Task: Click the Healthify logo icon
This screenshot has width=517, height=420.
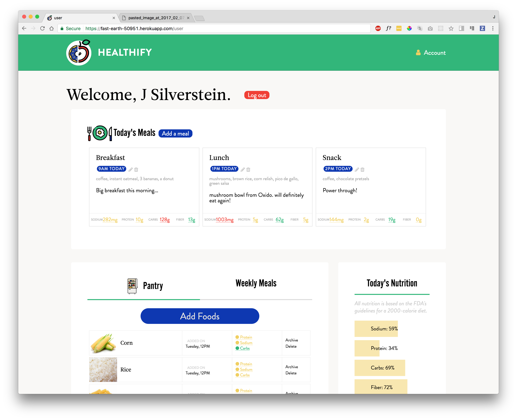Action: [x=79, y=52]
